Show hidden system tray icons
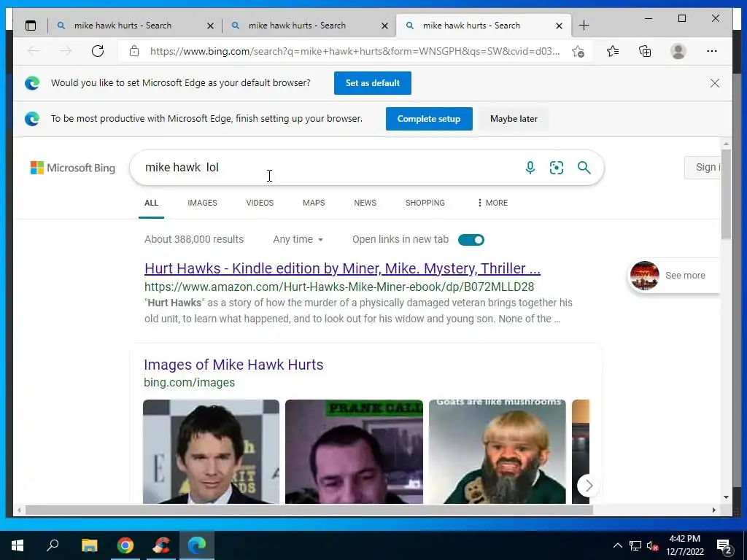 tap(617, 545)
